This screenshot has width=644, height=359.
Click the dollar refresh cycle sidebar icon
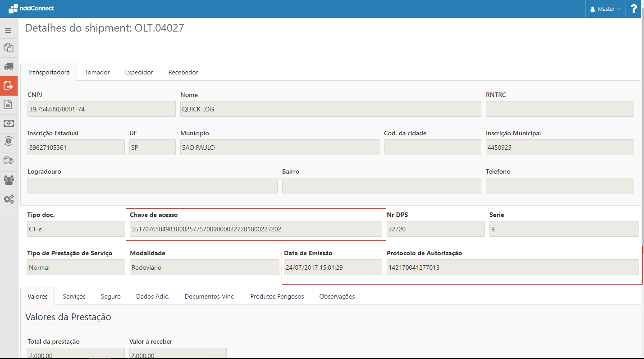click(8, 141)
